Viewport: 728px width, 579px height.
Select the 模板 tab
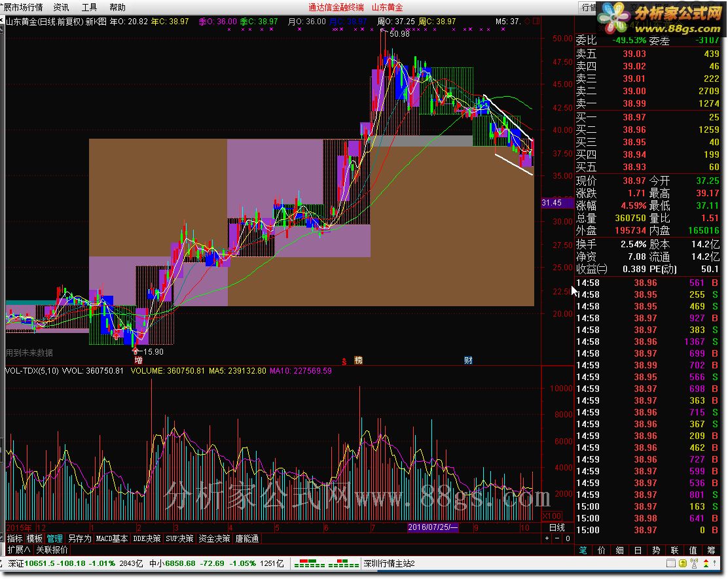coord(34,538)
